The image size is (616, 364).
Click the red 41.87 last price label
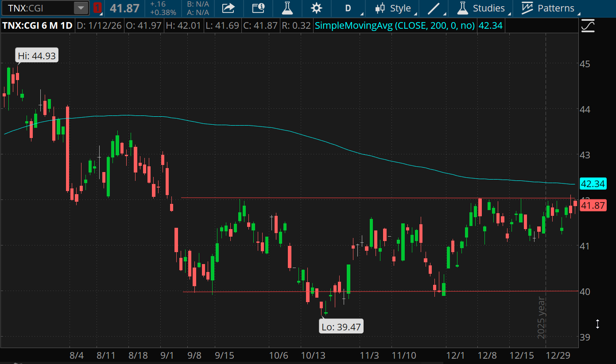point(593,205)
